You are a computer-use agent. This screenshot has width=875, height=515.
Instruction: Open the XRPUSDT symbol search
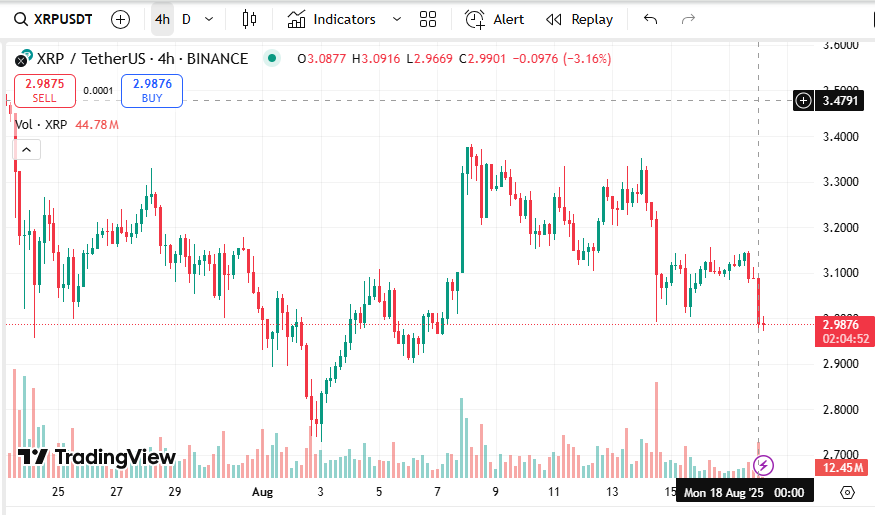pyautogui.click(x=56, y=19)
